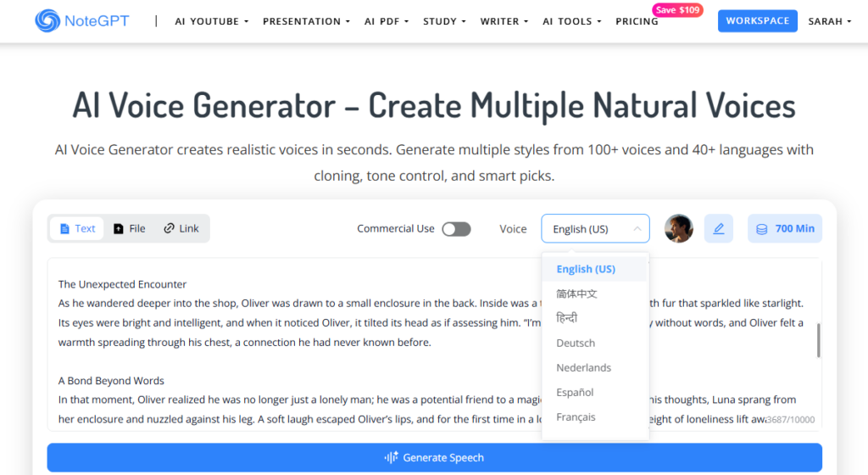Open the AI YouTube menu
The width and height of the screenshot is (868, 475).
coord(211,21)
